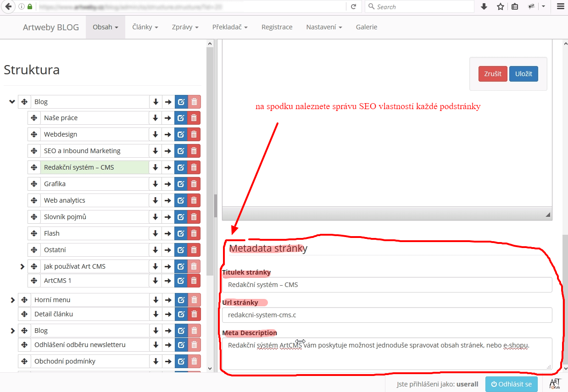
Task: Bookmark this page with the star icon
Action: 500,6
